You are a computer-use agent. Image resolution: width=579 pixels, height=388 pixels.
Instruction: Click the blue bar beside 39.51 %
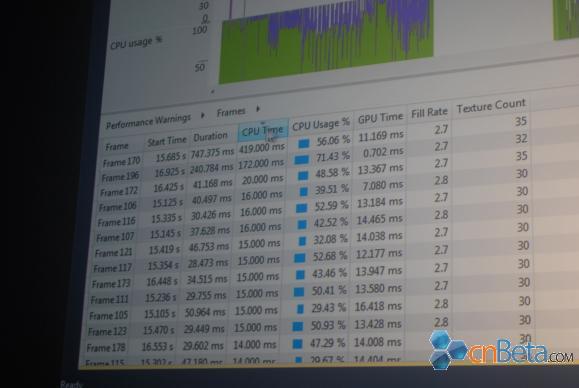tap(304, 192)
